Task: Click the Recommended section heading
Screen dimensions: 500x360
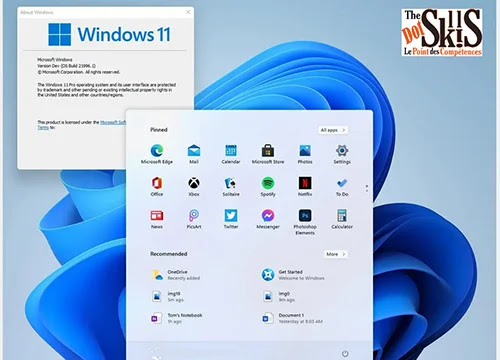Action: [x=168, y=254]
